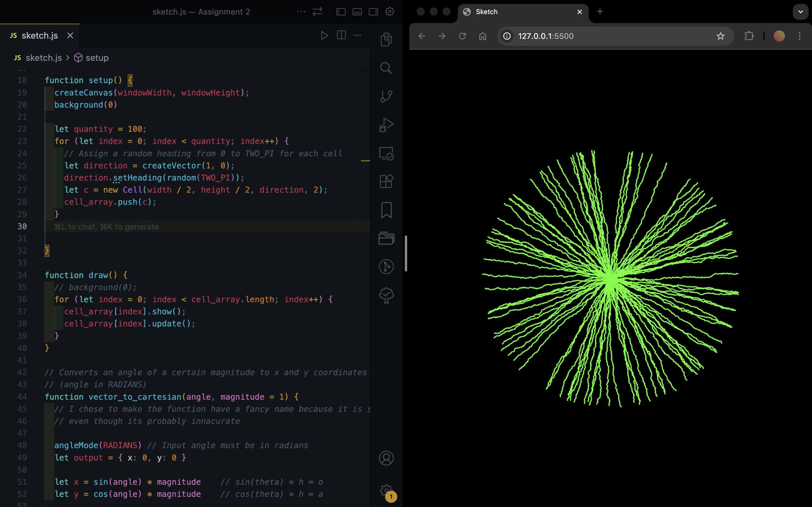Open the Run and Debug icon

pos(386,125)
